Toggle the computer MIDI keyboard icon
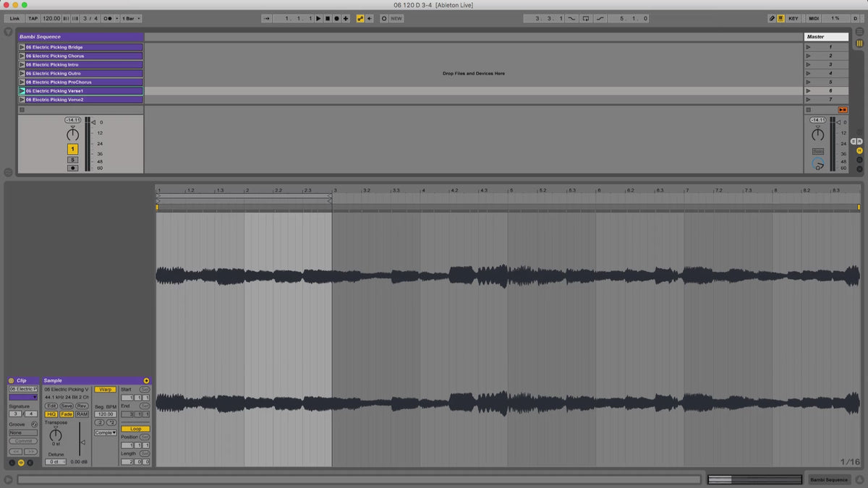The width and height of the screenshot is (868, 488). 780,18
